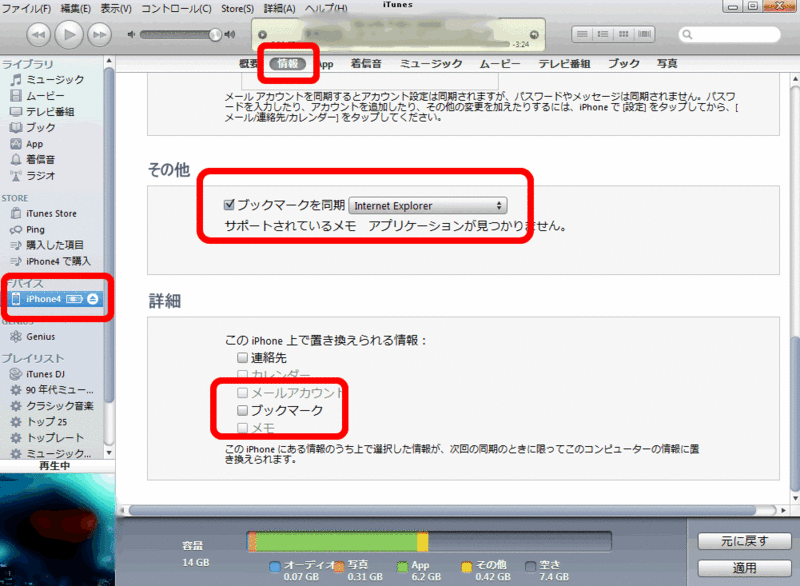Click the rewind previous track button
The height and width of the screenshot is (586, 800).
39,35
